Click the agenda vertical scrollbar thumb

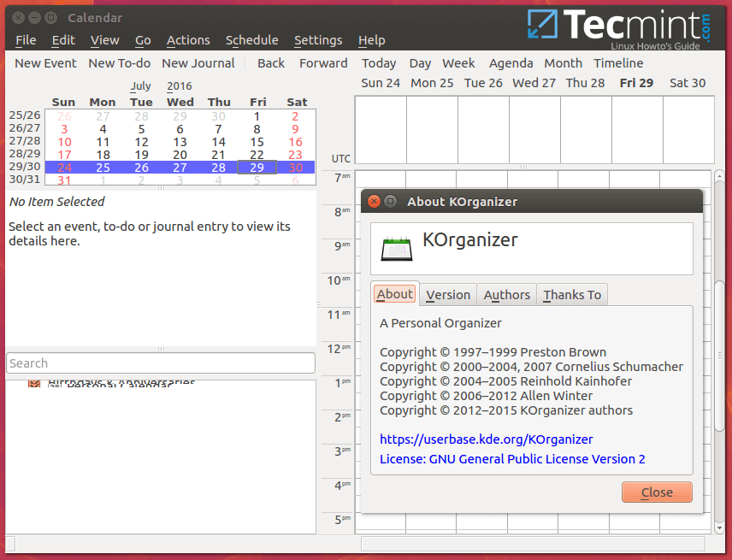tap(719, 356)
